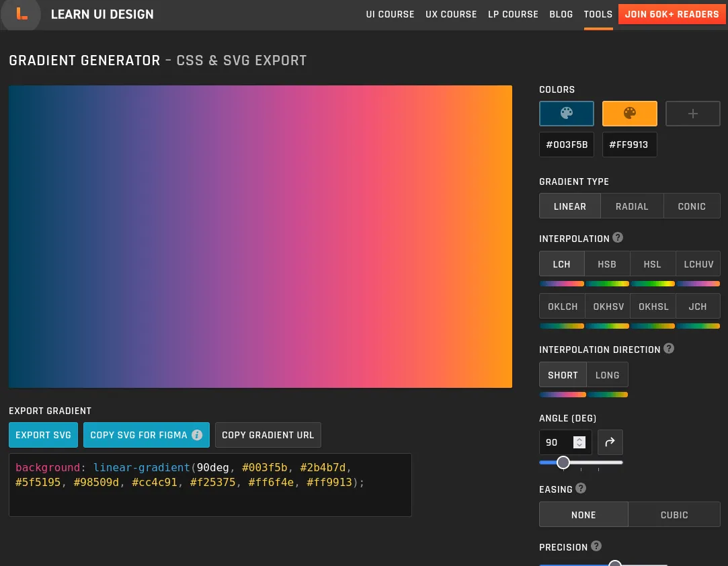The height and width of the screenshot is (566, 728).
Task: Click the angle value input showing 90
Action: tap(565, 442)
